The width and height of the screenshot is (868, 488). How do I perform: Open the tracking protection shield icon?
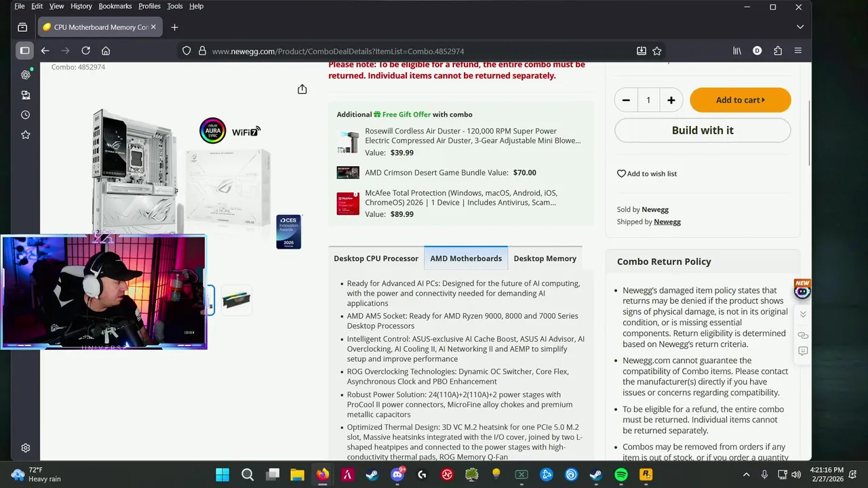[186, 51]
